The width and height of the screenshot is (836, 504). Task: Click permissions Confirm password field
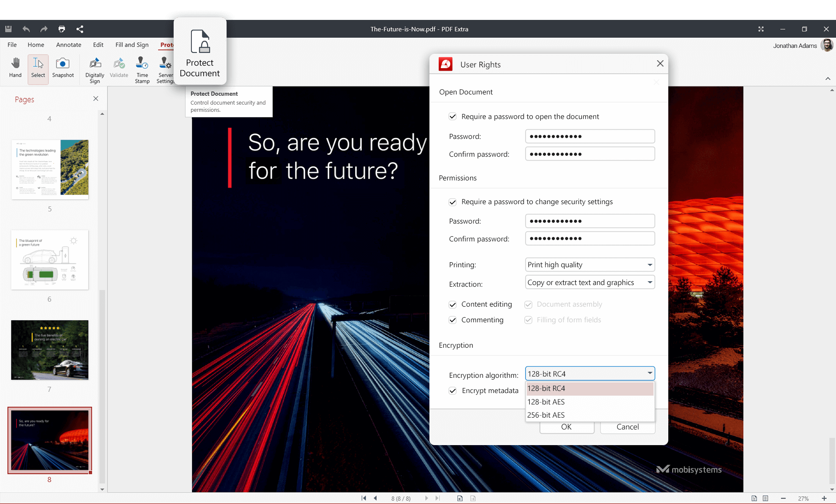coord(590,238)
